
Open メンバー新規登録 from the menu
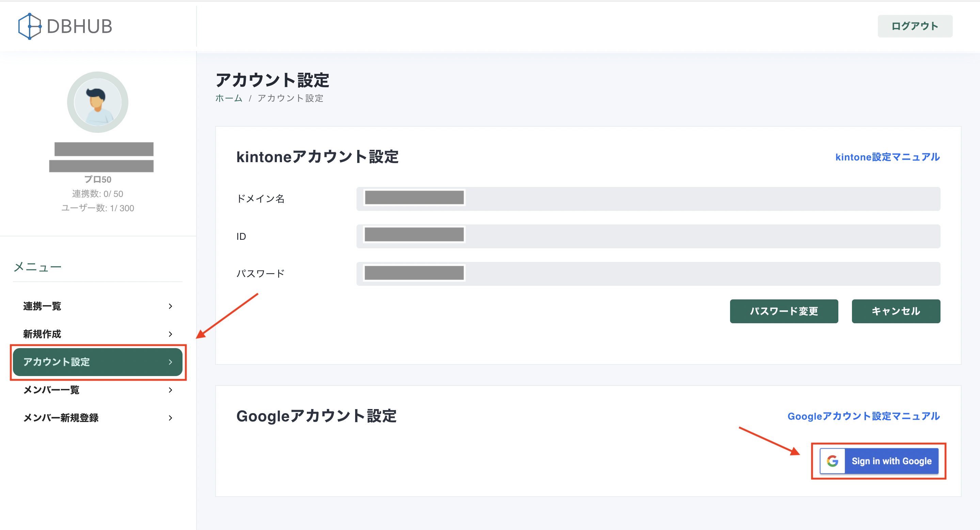61,418
